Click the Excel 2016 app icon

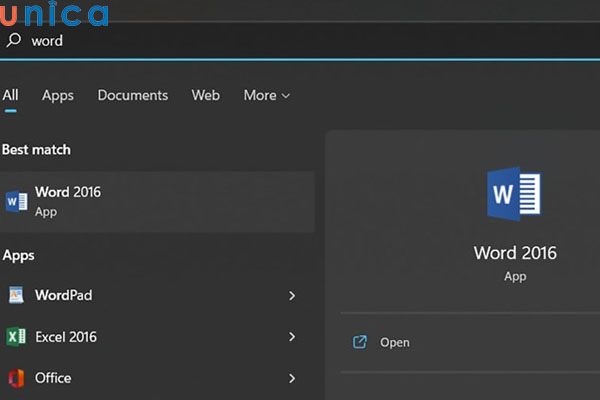16,337
